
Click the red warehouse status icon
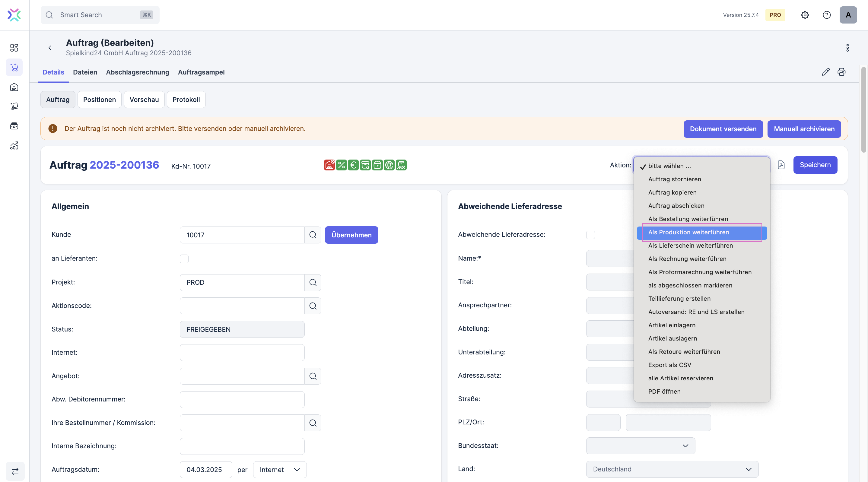(x=329, y=165)
